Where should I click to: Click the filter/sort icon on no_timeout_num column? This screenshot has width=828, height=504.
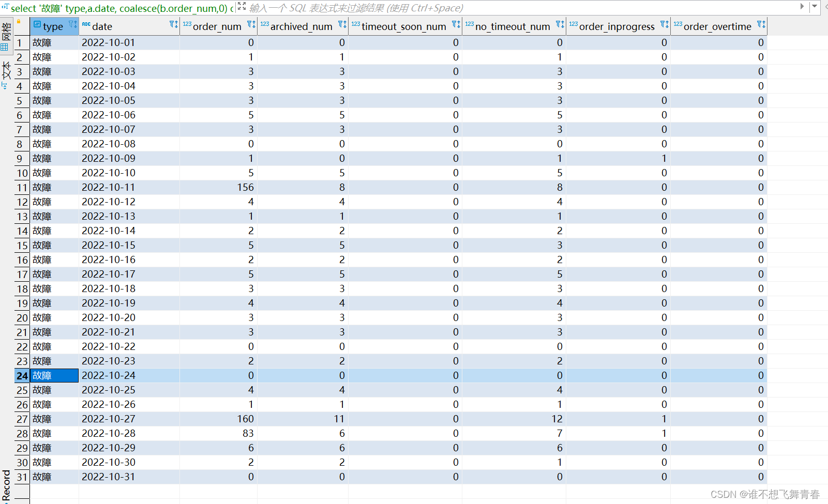560,24
